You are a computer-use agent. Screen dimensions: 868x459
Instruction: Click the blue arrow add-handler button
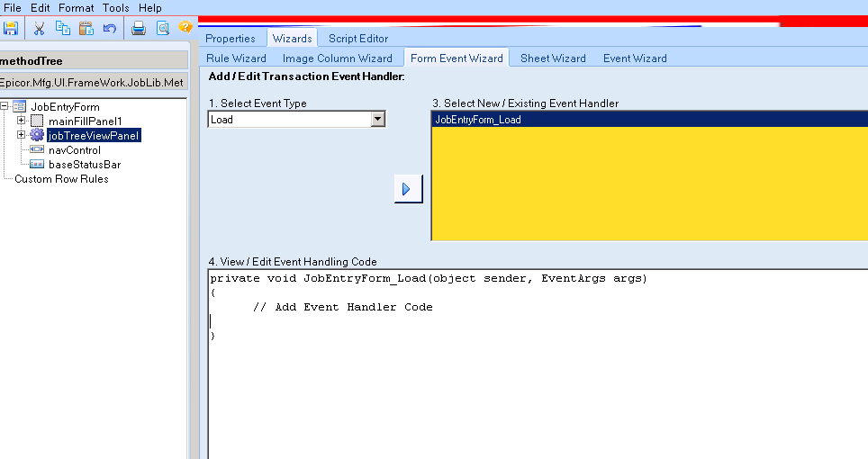(408, 189)
